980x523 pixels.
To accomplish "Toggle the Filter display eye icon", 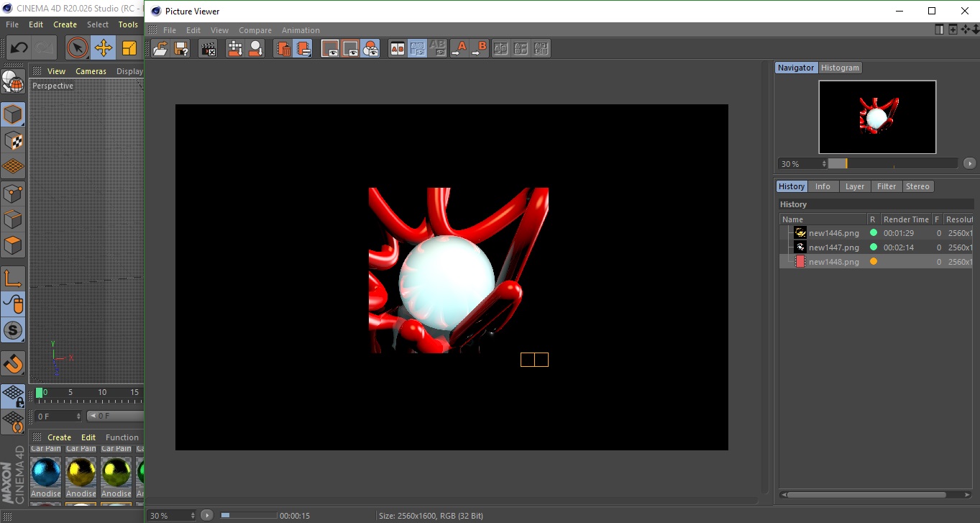I will tap(370, 49).
